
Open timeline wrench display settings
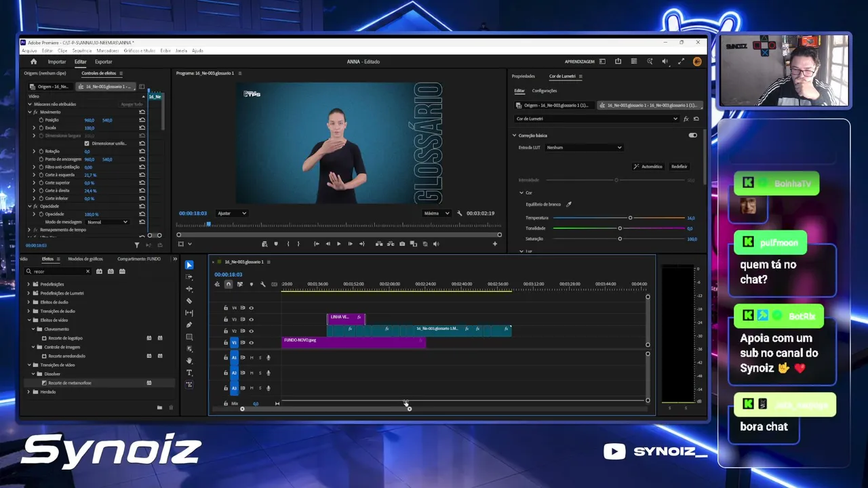click(x=263, y=284)
